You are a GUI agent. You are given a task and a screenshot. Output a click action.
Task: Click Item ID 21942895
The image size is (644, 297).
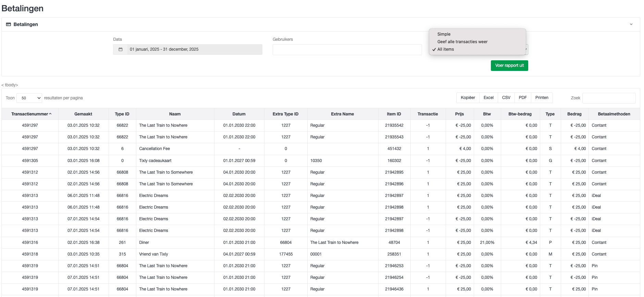(x=394, y=172)
